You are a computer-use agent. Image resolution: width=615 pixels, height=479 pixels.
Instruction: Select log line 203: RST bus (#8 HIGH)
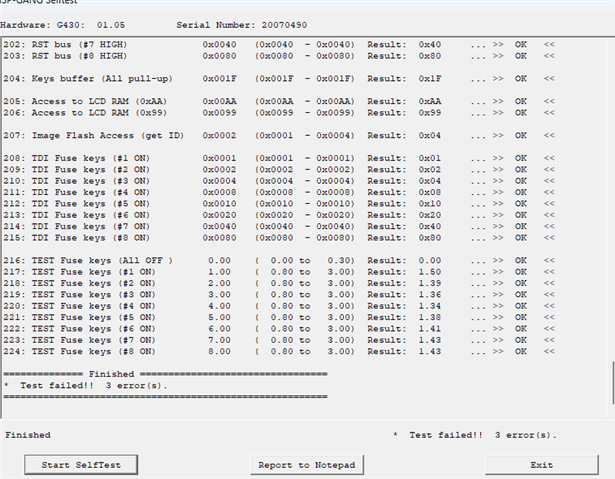coord(279,56)
